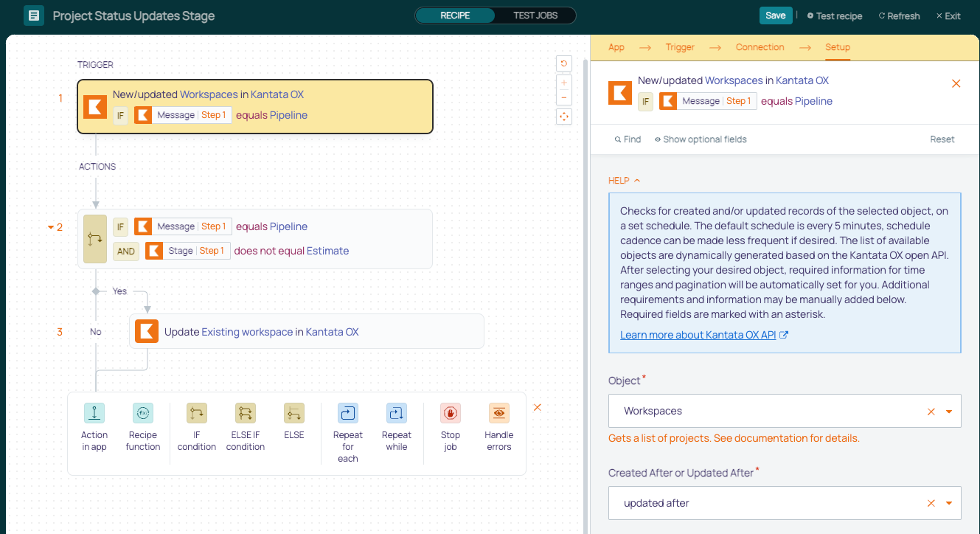This screenshot has width=980, height=534.
Task: Click the Stage Step 1 pill in step 2
Action: [188, 251]
